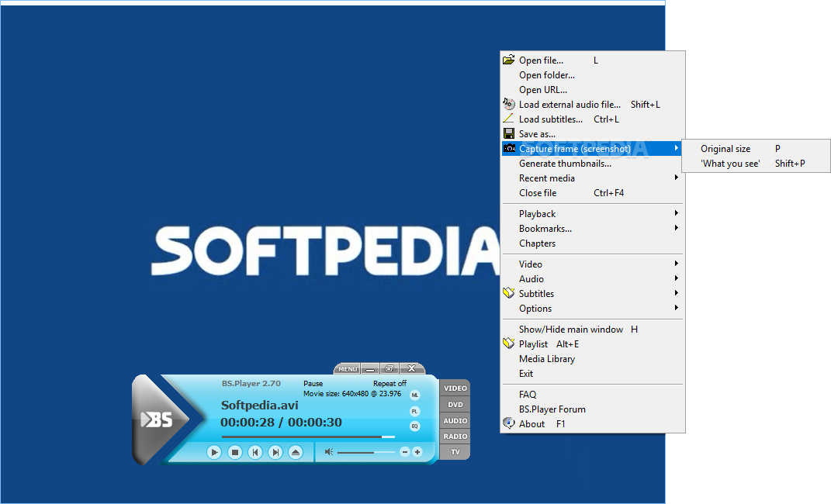The image size is (831, 504).
Task: Toggle the playlist via PL button
Action: (415, 411)
